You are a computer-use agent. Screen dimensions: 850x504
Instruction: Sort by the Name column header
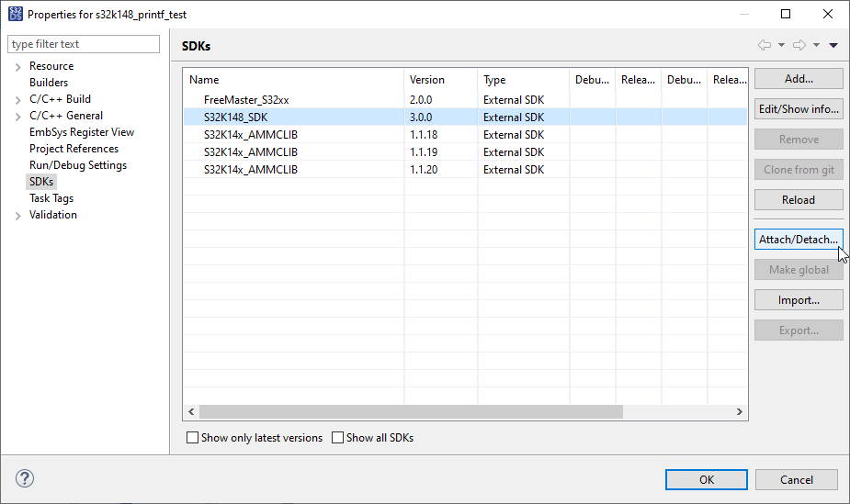(x=293, y=80)
